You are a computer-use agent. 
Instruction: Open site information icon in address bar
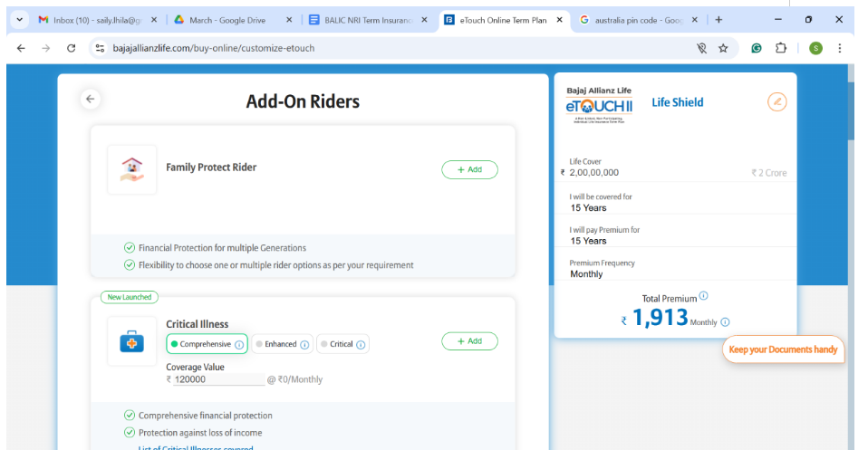100,48
